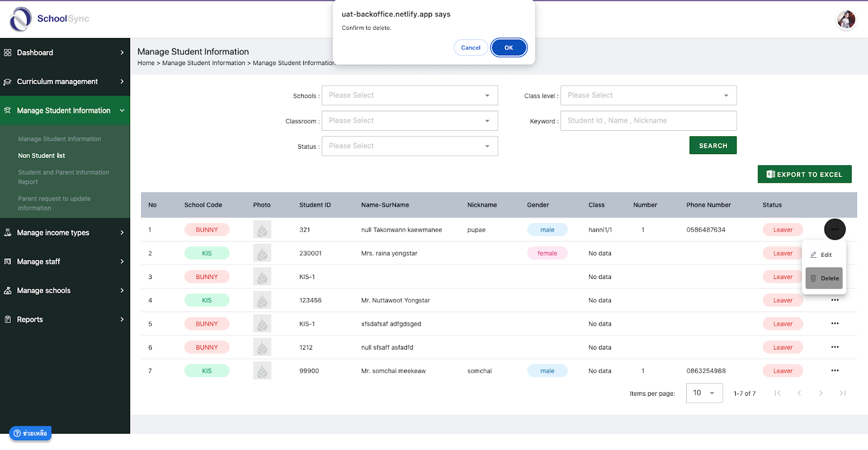Confirm deletion with OK button
Viewport: 868px width, 450px height.
[x=509, y=48]
